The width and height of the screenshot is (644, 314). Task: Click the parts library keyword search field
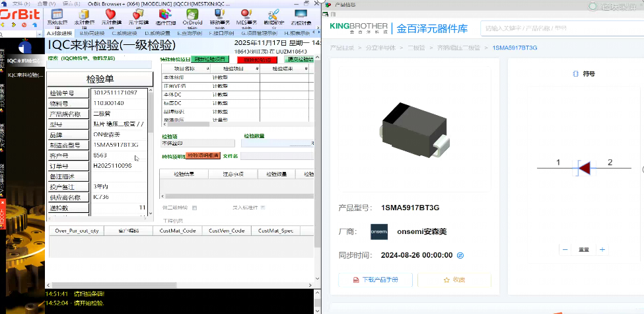(562, 28)
